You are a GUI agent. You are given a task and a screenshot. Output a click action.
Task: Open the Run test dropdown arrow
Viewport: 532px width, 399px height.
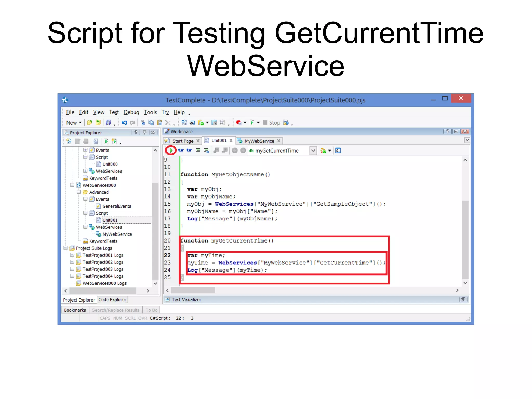click(x=258, y=122)
